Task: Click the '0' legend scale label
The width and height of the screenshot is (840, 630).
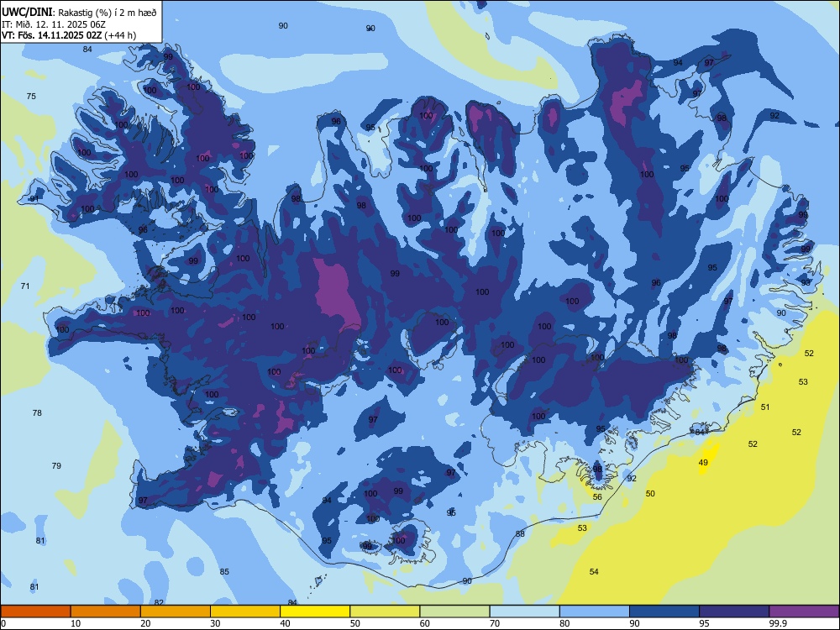Action: (3, 623)
